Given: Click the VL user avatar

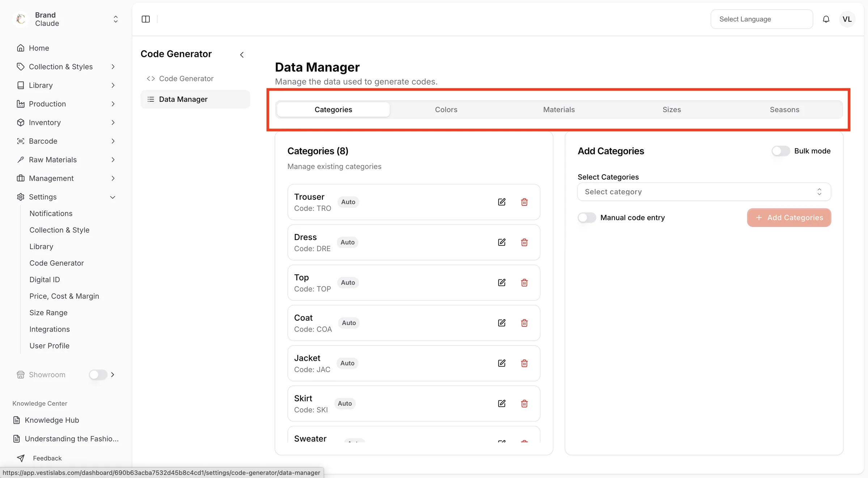Looking at the screenshot, I should click(x=847, y=19).
